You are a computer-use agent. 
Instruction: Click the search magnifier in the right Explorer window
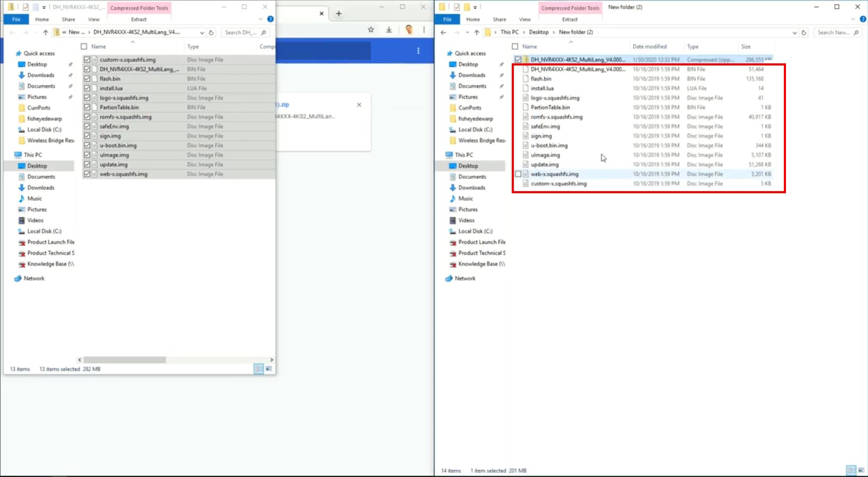856,32
